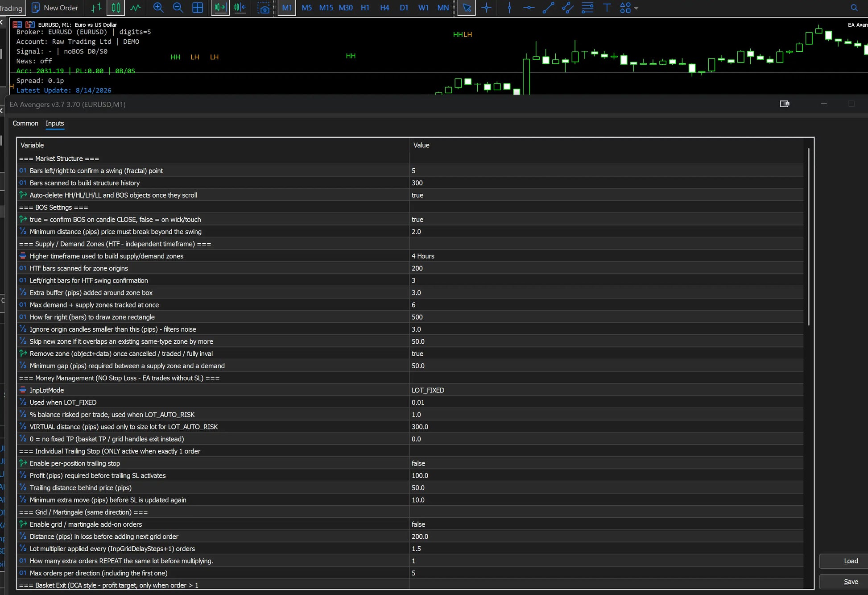Edit minimum BOS break distance 2.0
The width and height of the screenshot is (868, 595).
coord(606,232)
